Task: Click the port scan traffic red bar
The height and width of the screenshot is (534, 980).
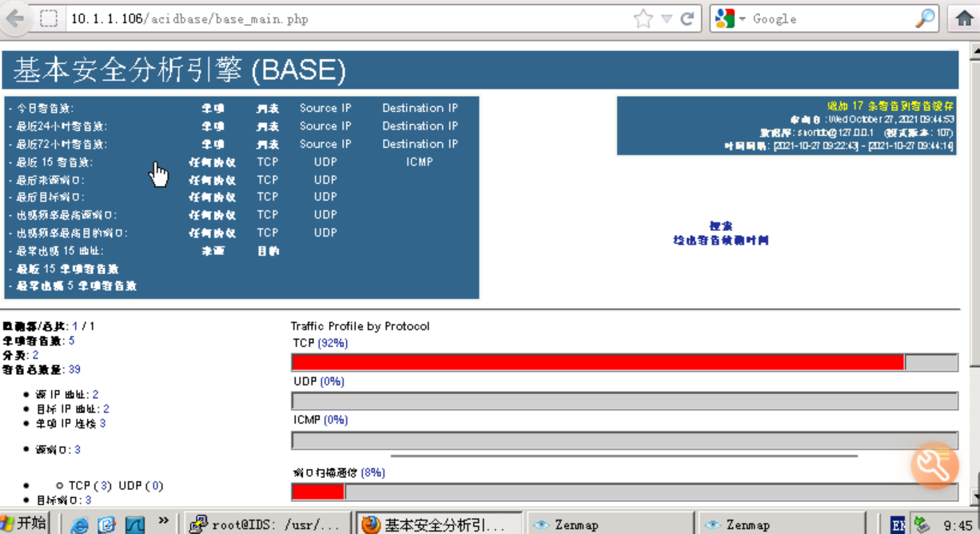Action: [318, 492]
